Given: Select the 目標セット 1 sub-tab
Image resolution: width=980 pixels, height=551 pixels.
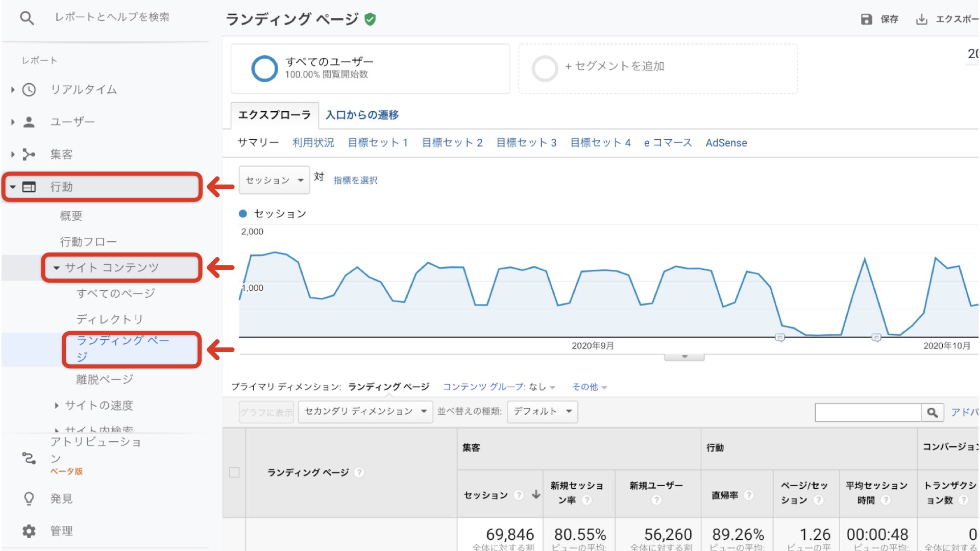Looking at the screenshot, I should pyautogui.click(x=378, y=143).
